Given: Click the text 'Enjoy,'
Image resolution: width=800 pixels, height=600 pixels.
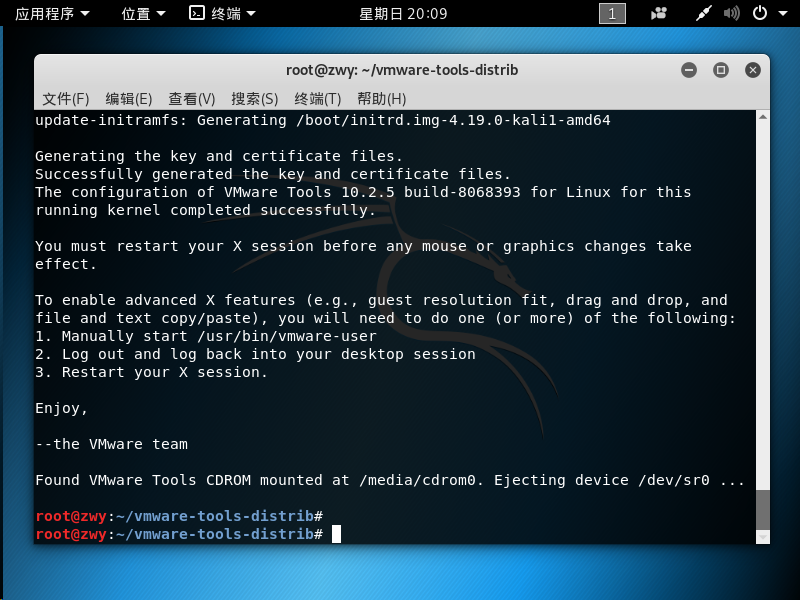Looking at the screenshot, I should click(62, 408).
